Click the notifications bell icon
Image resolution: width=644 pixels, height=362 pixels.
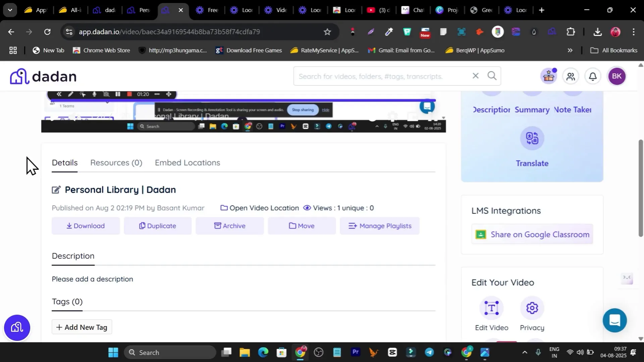click(x=593, y=76)
